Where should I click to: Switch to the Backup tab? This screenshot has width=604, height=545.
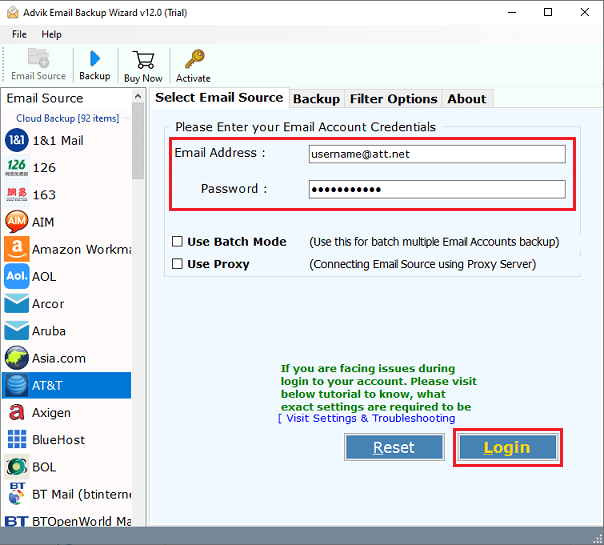tap(316, 99)
